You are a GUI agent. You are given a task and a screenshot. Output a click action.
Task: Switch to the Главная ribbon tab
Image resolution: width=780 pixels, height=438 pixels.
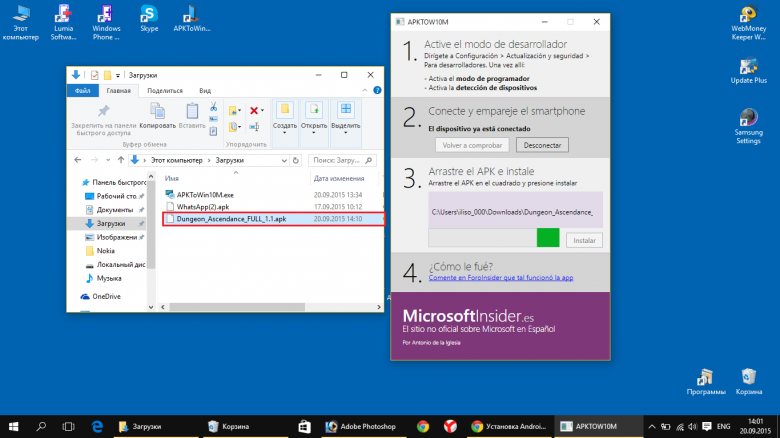[118, 91]
